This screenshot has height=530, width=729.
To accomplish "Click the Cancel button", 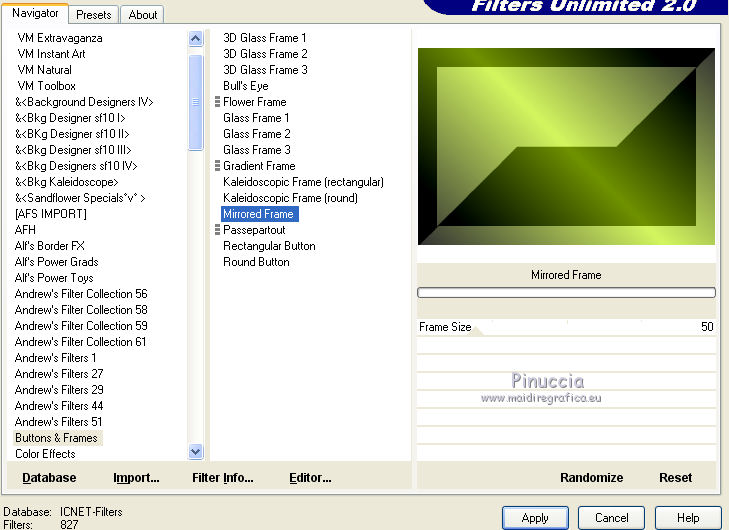I will tap(611, 518).
